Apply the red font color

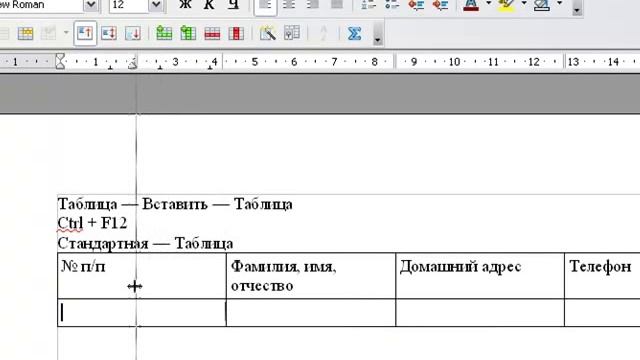pos(471,5)
